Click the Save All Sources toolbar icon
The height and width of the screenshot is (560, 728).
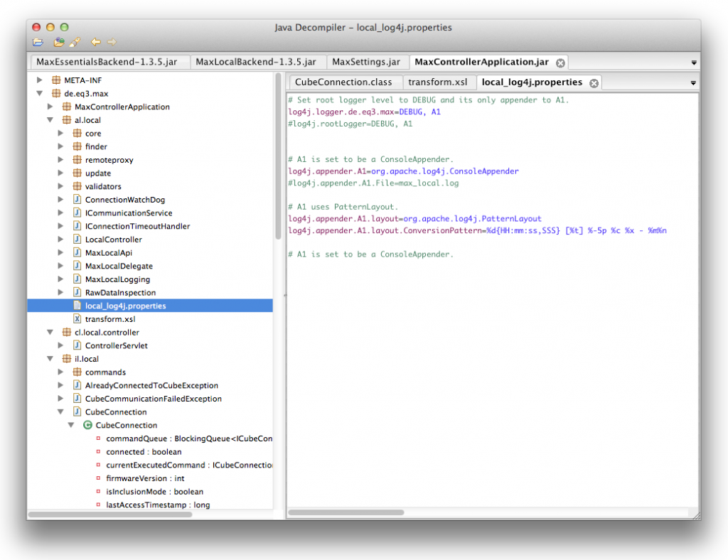pyautogui.click(x=58, y=41)
